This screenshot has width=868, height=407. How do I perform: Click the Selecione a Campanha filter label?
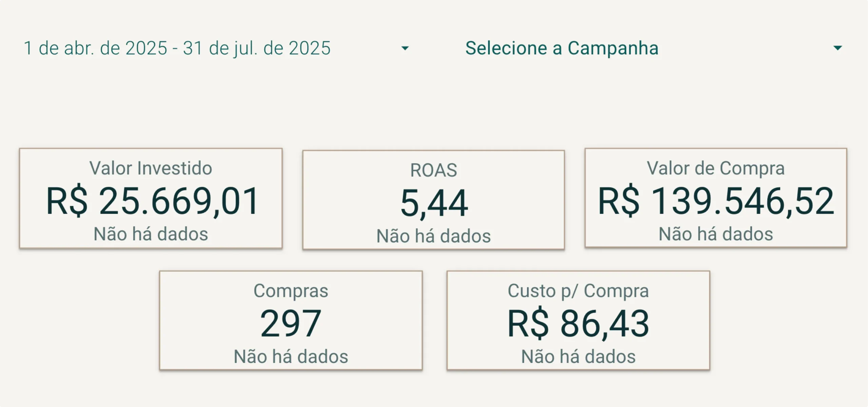(x=561, y=48)
